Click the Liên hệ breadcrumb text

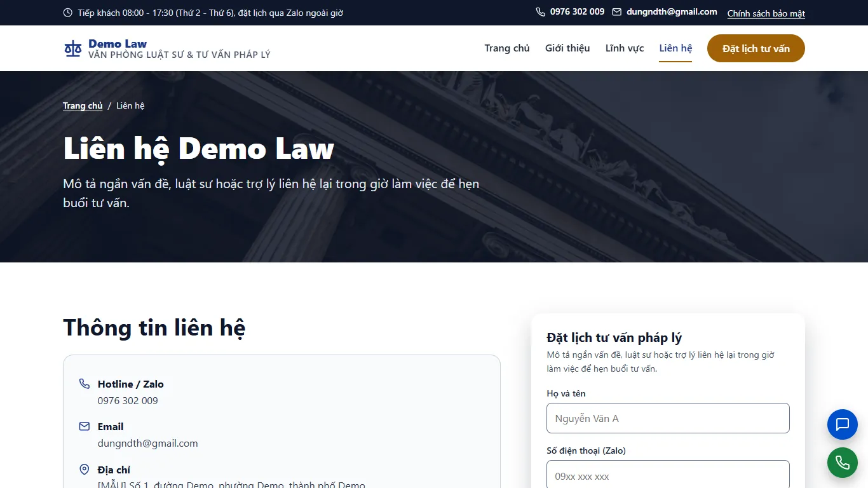tap(130, 105)
